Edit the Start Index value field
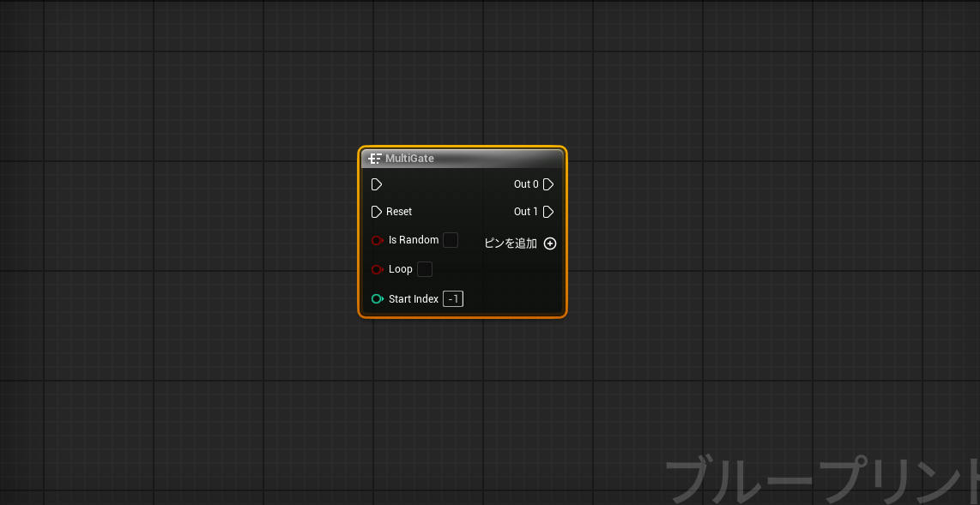980x505 pixels. (452, 298)
